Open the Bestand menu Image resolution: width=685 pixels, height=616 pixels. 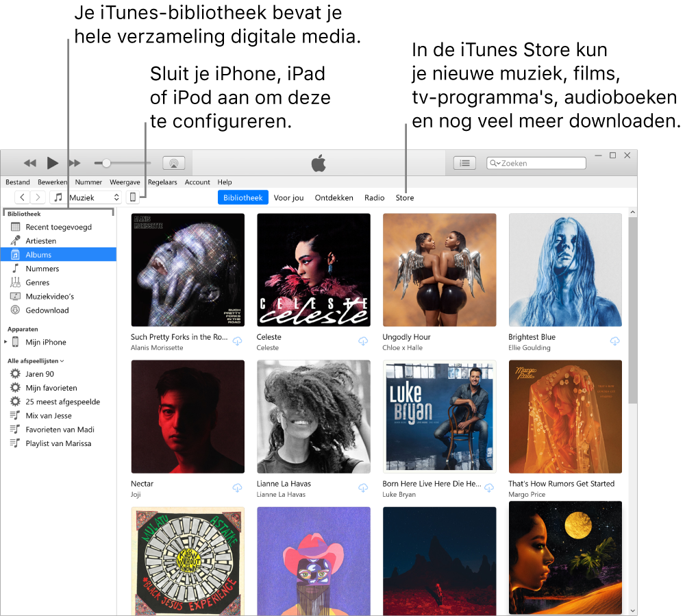(18, 182)
